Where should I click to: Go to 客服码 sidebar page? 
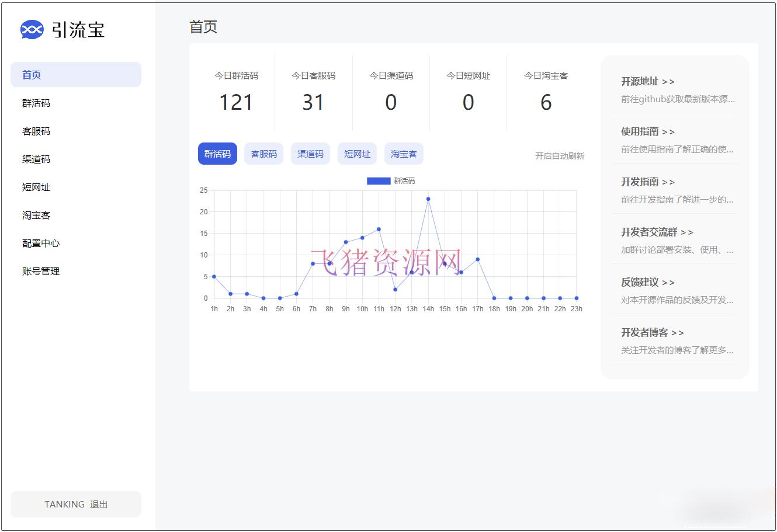tap(36, 131)
